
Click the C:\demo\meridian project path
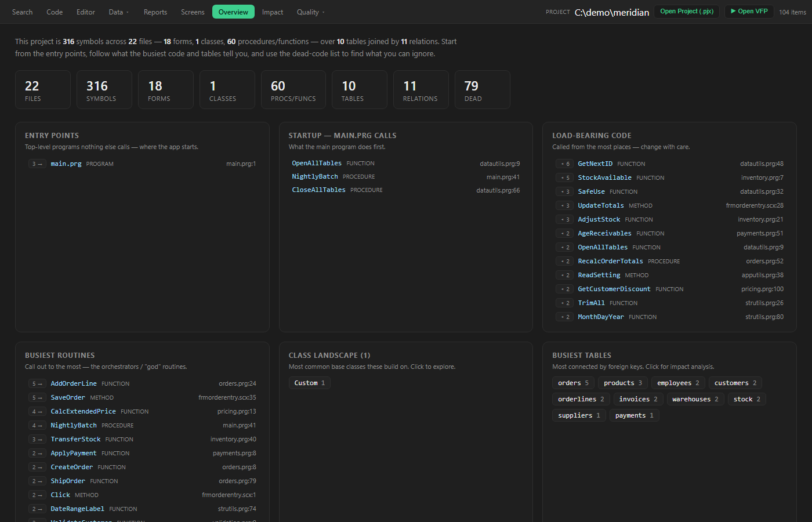[612, 12]
